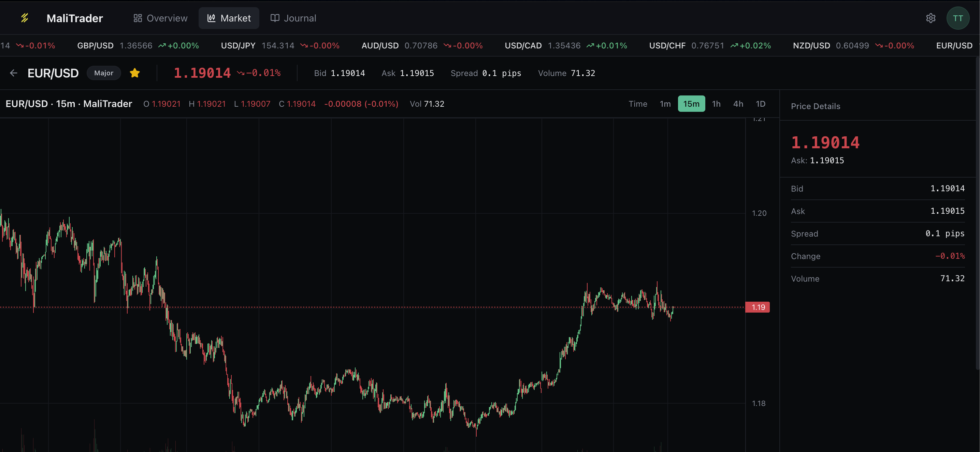Click the red 1.19 price axis label
The image size is (980, 452).
[x=758, y=307]
